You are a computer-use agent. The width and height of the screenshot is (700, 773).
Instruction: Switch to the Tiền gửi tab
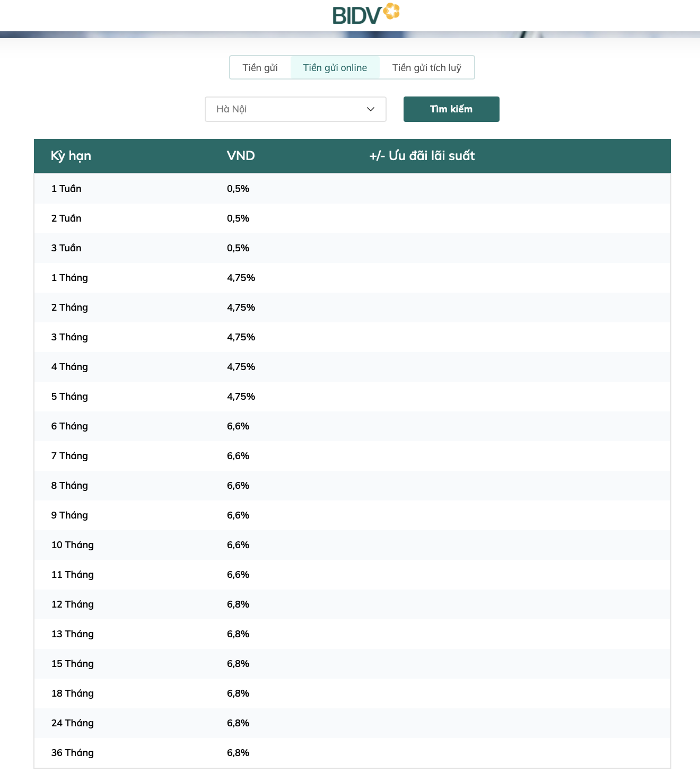click(260, 68)
